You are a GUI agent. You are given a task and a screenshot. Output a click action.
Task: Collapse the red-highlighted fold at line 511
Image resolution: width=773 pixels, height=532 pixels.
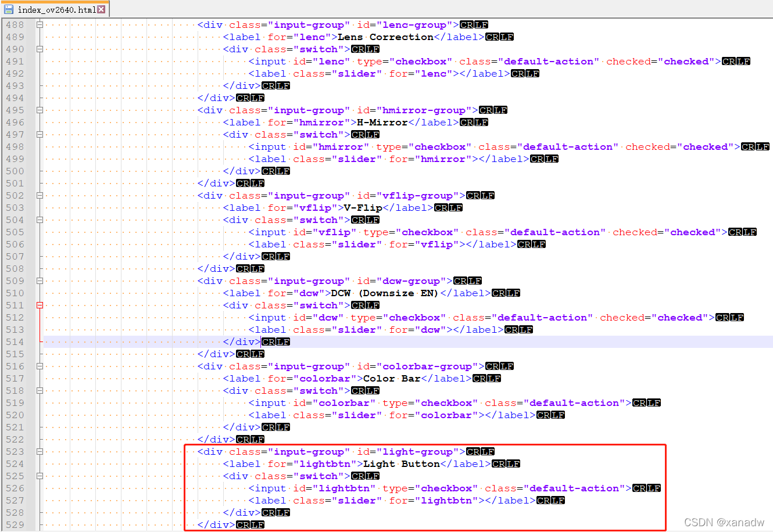point(40,305)
